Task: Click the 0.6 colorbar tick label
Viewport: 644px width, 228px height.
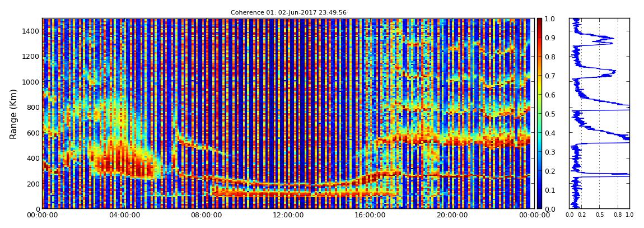Action: [550, 95]
